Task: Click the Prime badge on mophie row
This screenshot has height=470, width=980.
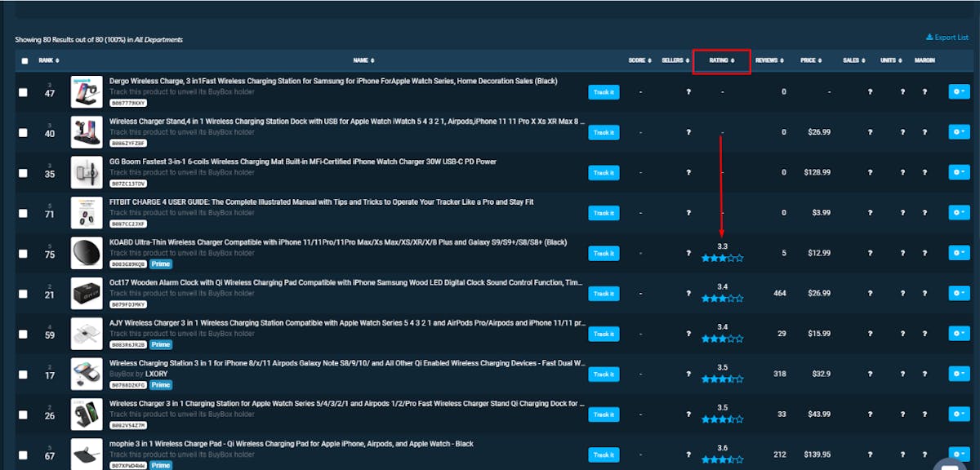Action: pyautogui.click(x=161, y=466)
